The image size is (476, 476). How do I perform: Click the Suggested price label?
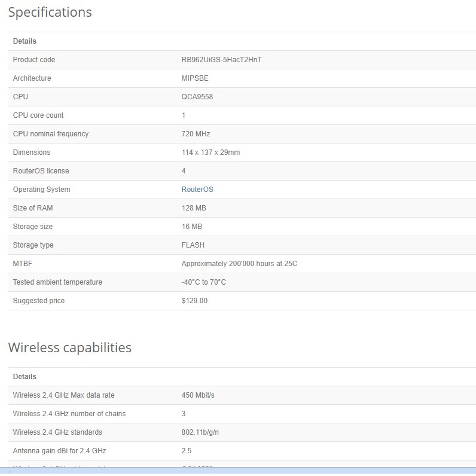coord(39,301)
